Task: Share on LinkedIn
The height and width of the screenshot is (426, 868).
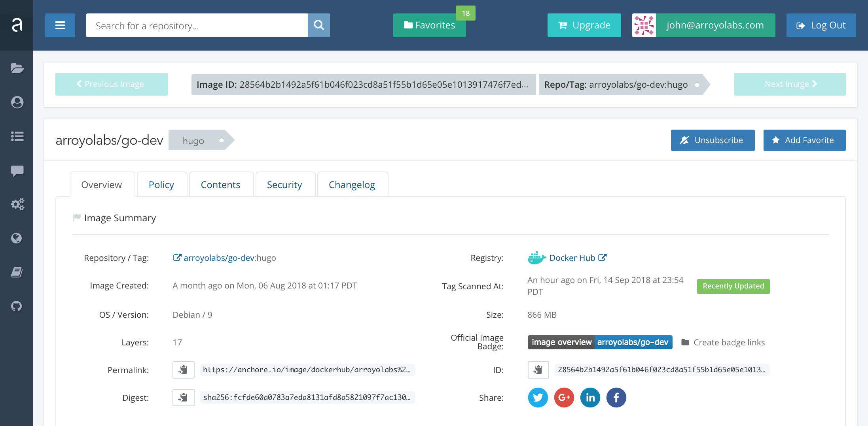Action: (590, 398)
